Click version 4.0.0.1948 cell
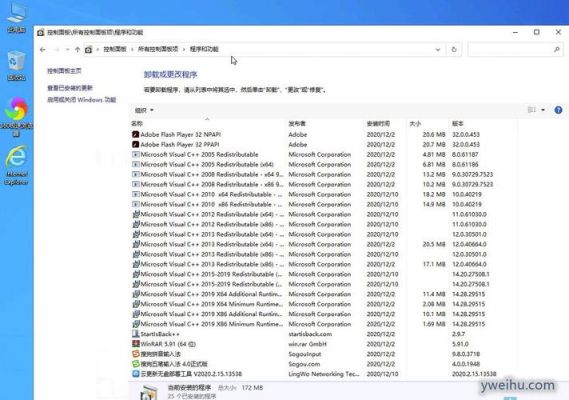Viewport: 569px width, 400px height. coord(466,364)
